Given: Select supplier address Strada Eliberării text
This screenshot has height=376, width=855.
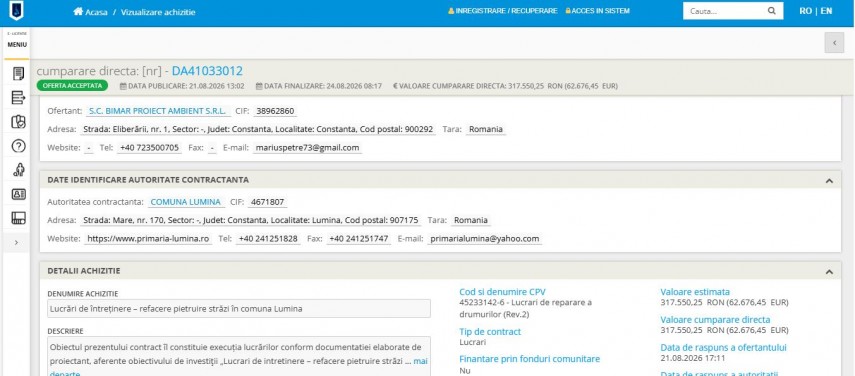Looking at the screenshot, I should coord(258,130).
